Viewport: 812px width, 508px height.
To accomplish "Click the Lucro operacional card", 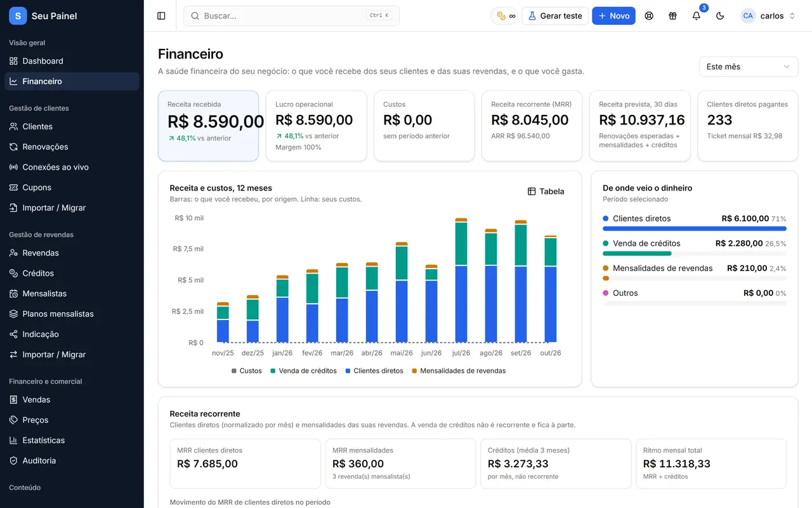I will (x=316, y=126).
